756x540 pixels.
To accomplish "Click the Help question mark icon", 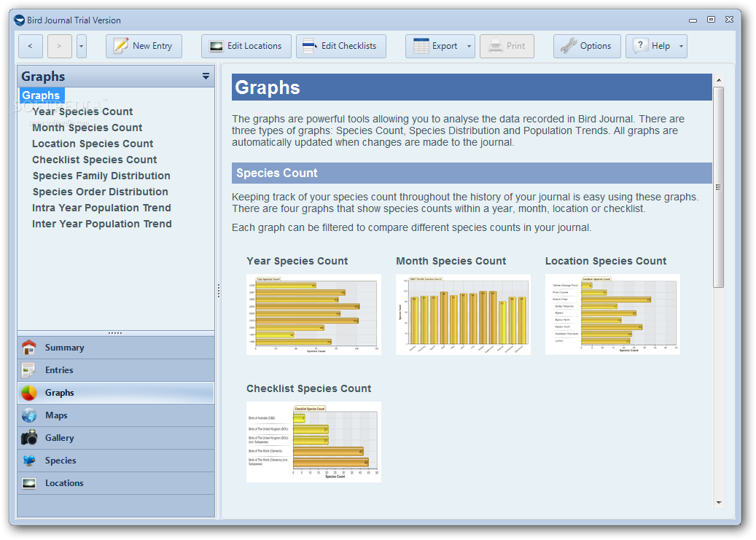I will 640,46.
